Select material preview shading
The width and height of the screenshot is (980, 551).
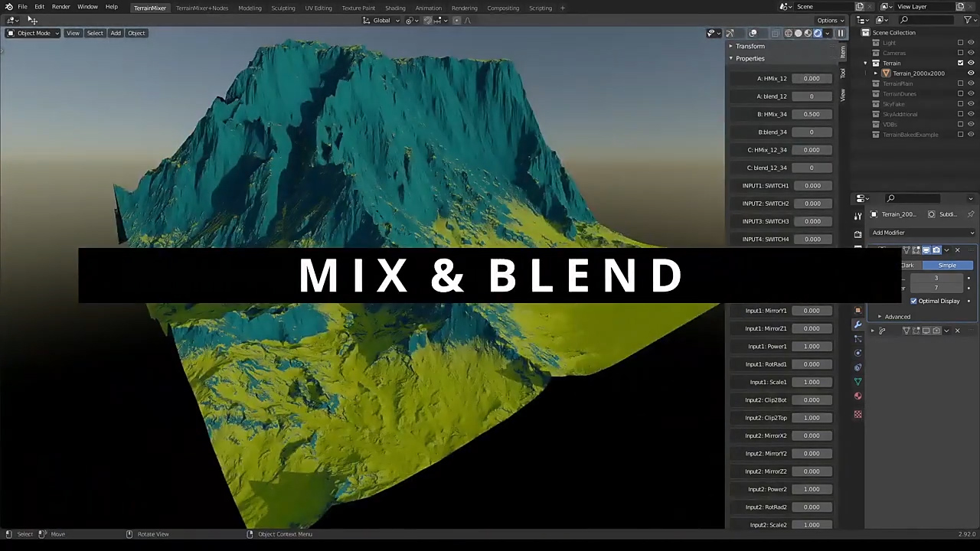click(808, 33)
